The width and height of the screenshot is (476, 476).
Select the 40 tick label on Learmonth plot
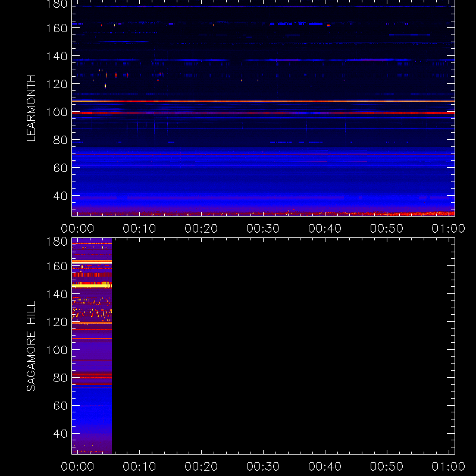[60, 196]
